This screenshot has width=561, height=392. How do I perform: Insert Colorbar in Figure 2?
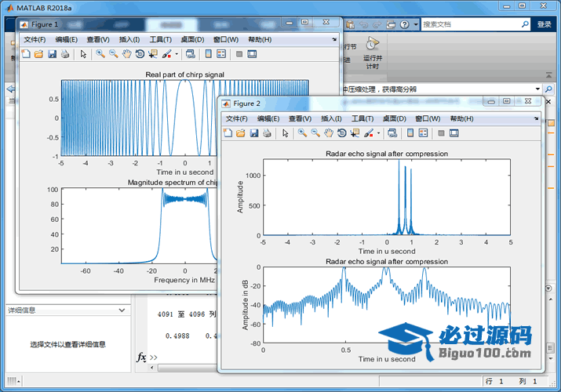(410, 133)
